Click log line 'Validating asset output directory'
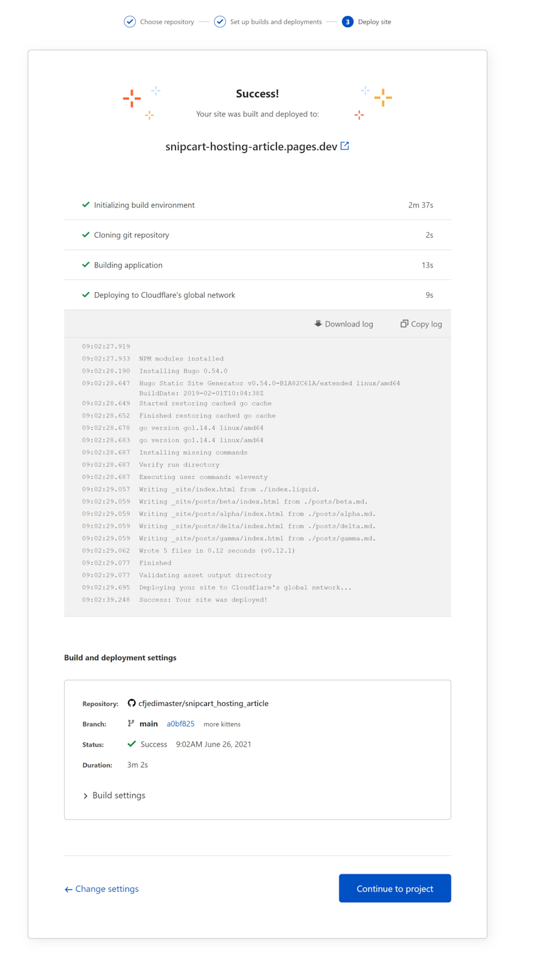Image resolution: width=540 pixels, height=980 pixels. (205, 576)
